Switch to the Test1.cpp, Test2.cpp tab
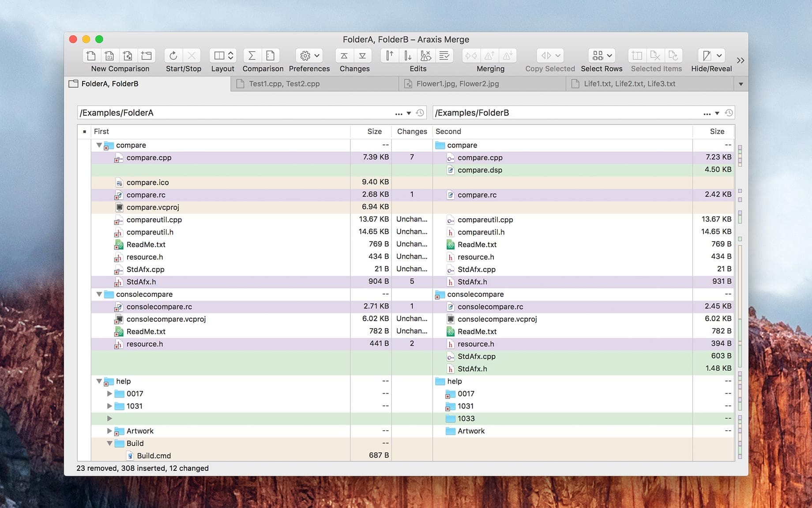 tap(284, 83)
